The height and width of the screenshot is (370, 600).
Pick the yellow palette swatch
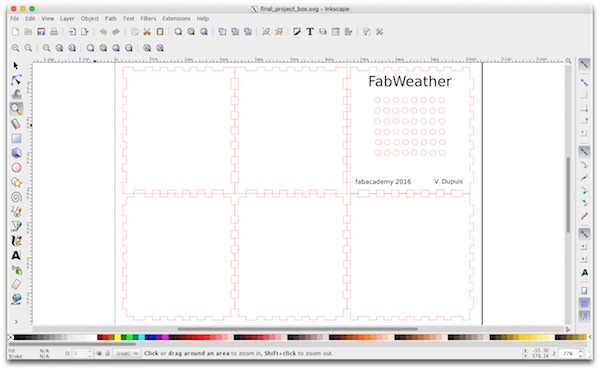coord(117,337)
